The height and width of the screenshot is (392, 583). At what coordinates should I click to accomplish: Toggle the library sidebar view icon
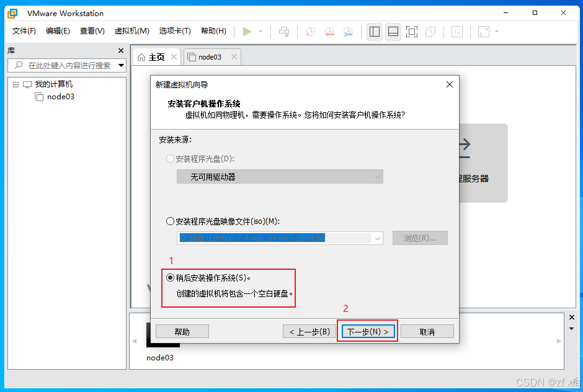(x=375, y=32)
